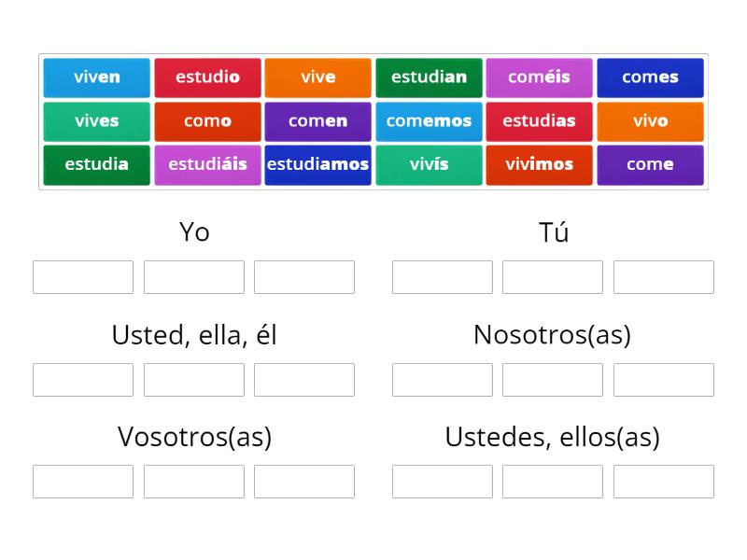Click the purple "comen" tile
Image resolution: width=747 pixels, height=560 pixels.
[x=317, y=121]
